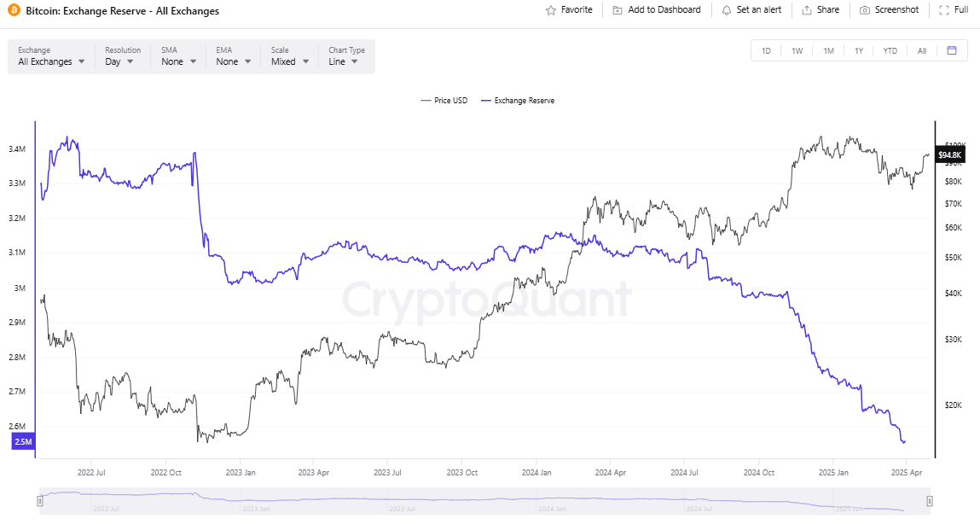Click the Favorite star icon

pos(551,10)
